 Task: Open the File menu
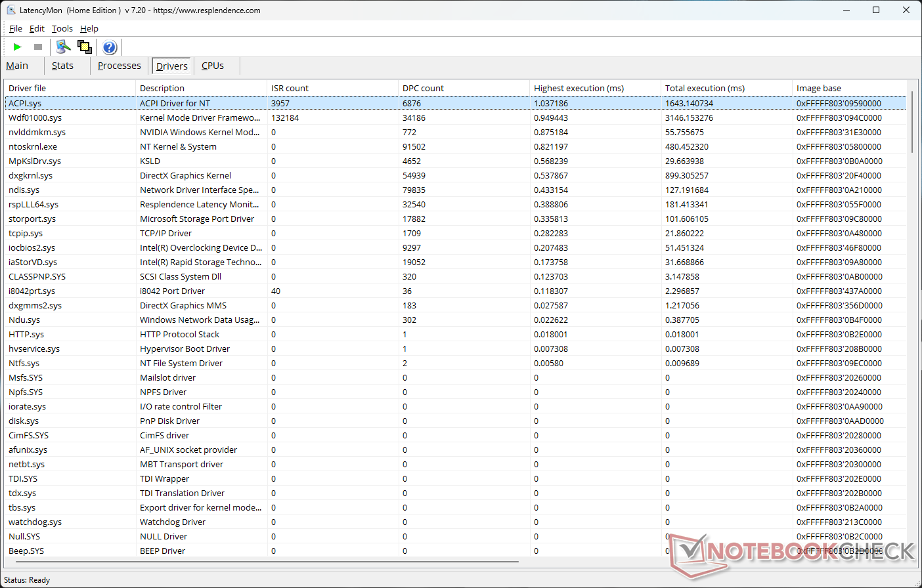(16, 28)
